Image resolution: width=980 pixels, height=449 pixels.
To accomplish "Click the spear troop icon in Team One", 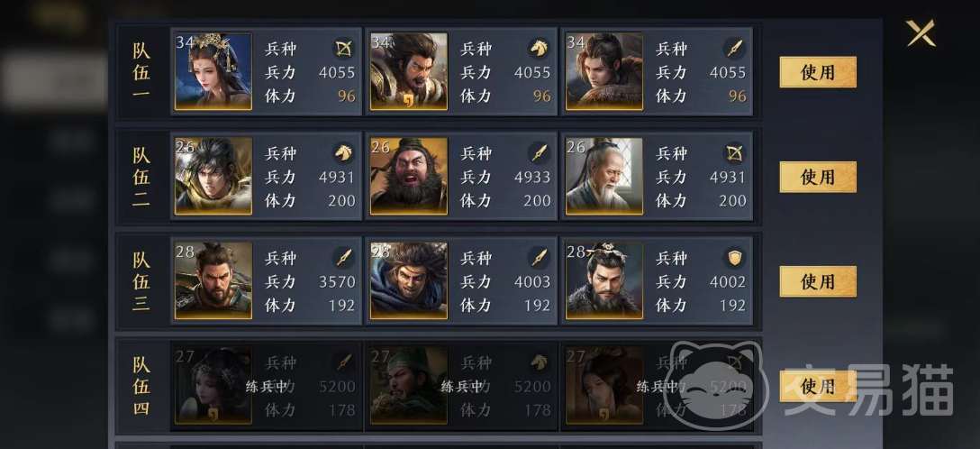I will click(734, 48).
